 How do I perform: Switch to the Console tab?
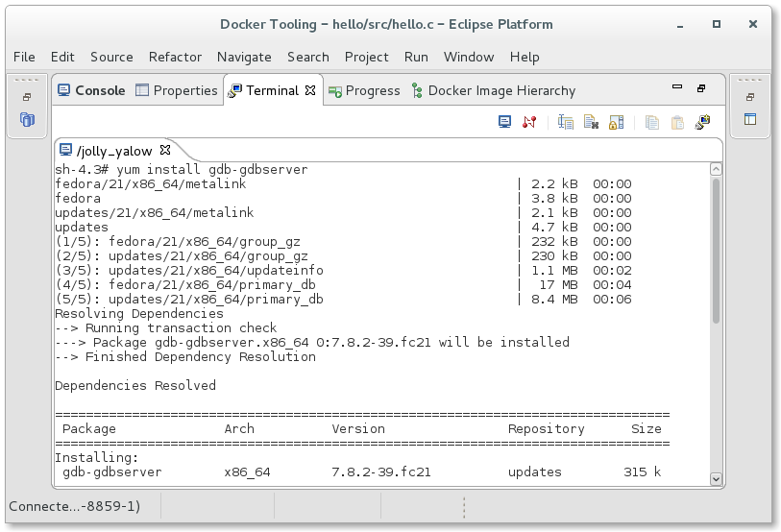(x=91, y=90)
